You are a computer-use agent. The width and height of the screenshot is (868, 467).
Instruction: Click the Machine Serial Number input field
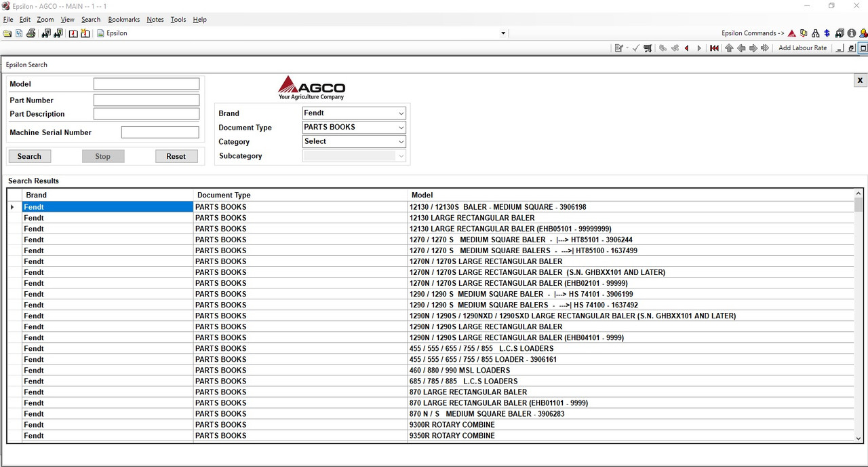pos(160,132)
